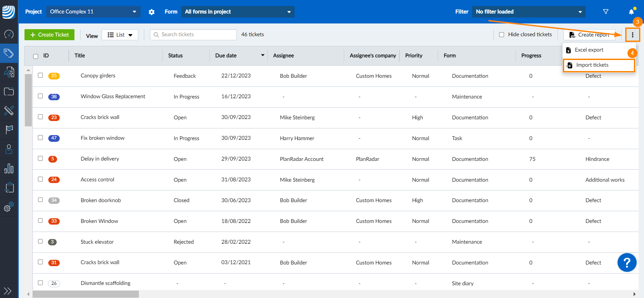
Task: Open the tickets tag icon in sidebar
Action: click(9, 53)
